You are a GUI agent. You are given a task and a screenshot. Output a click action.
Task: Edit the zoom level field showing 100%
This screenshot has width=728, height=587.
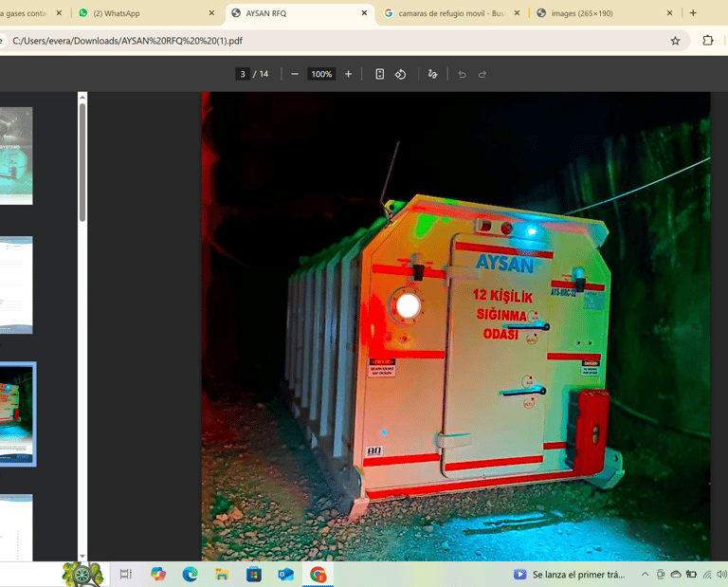click(x=321, y=74)
